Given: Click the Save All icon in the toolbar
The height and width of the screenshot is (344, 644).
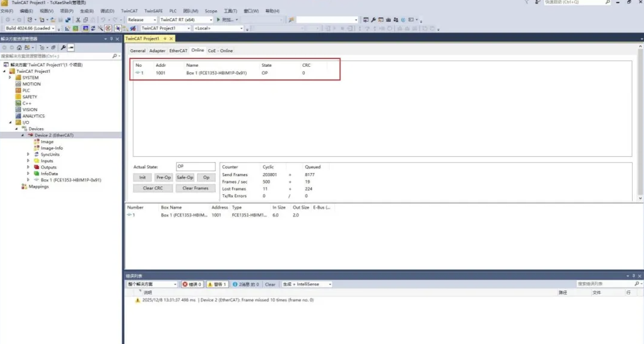Looking at the screenshot, I should point(68,20).
